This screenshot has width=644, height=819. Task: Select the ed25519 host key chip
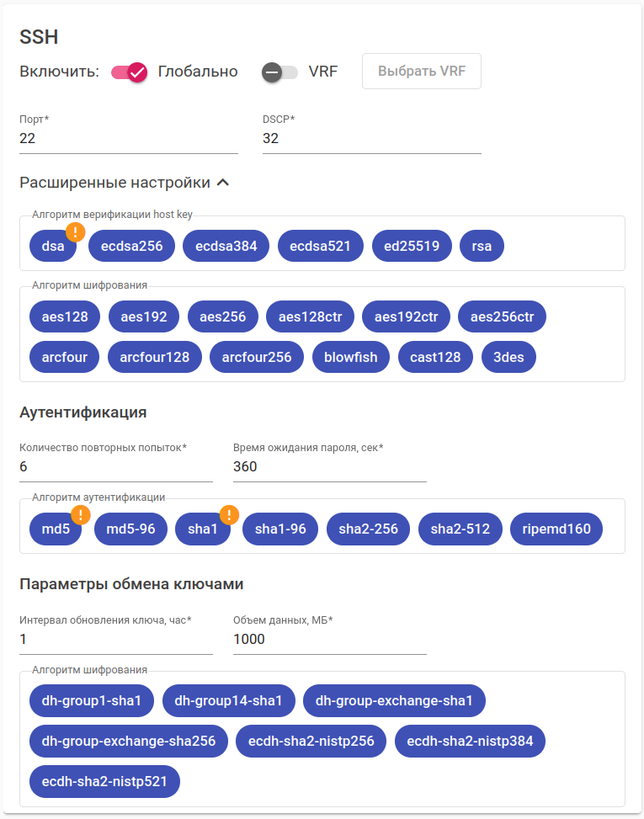coord(410,245)
